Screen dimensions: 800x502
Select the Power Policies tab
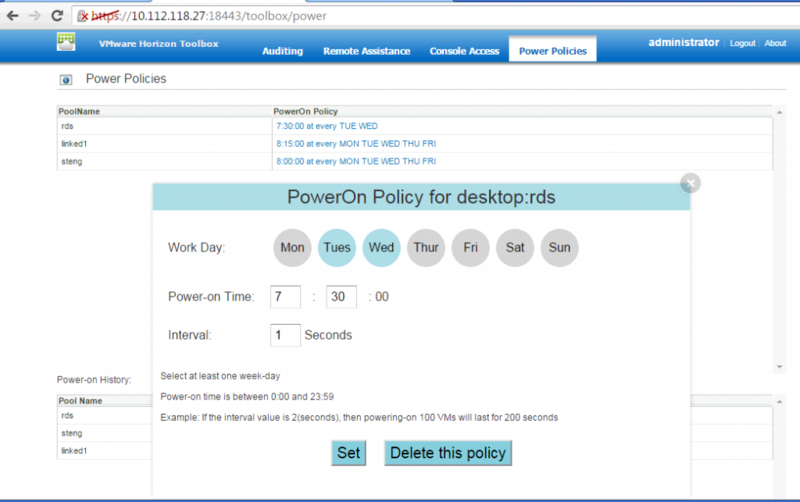click(x=553, y=51)
